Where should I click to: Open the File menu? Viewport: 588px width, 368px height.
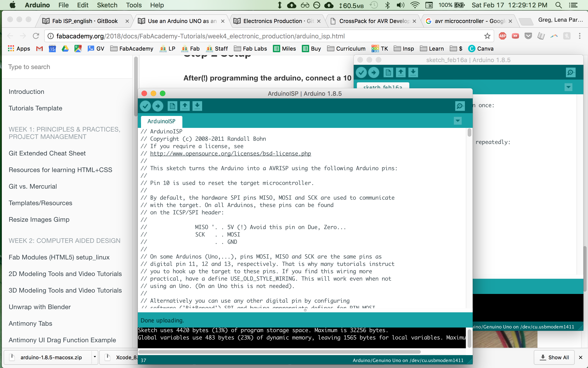click(x=64, y=5)
